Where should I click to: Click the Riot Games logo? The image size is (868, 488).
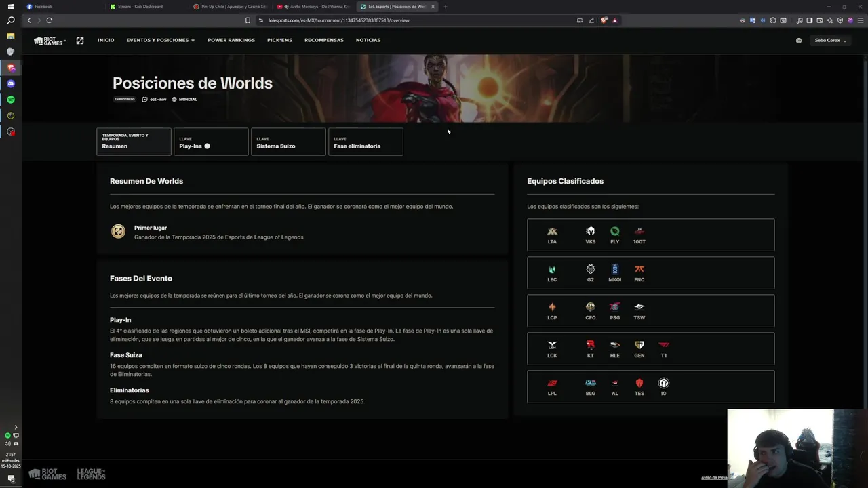pos(49,41)
